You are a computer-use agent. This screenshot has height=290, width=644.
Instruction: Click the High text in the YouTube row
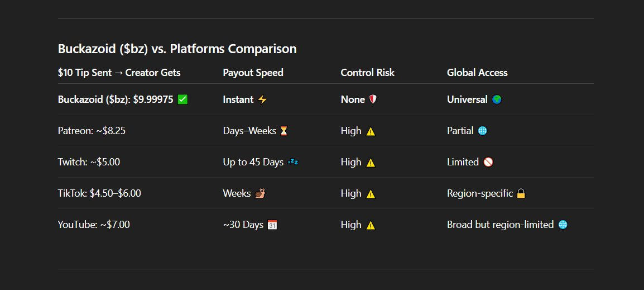click(351, 225)
